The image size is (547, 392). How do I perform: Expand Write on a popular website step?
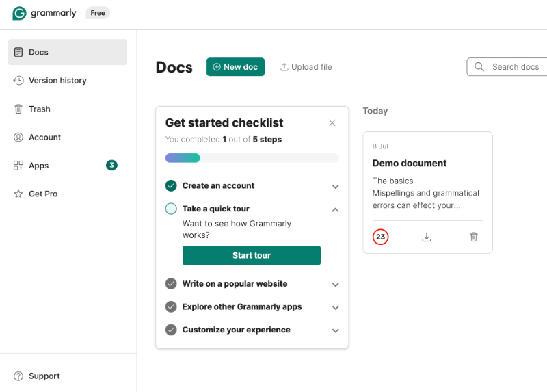tap(335, 285)
